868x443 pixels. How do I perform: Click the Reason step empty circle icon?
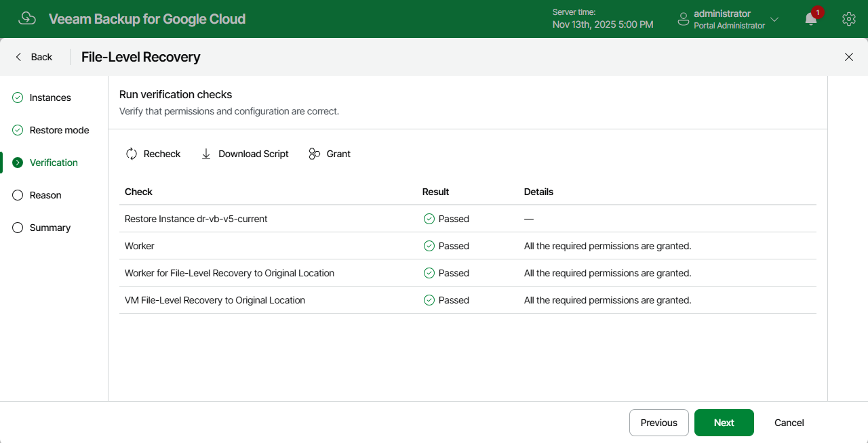[18, 195]
